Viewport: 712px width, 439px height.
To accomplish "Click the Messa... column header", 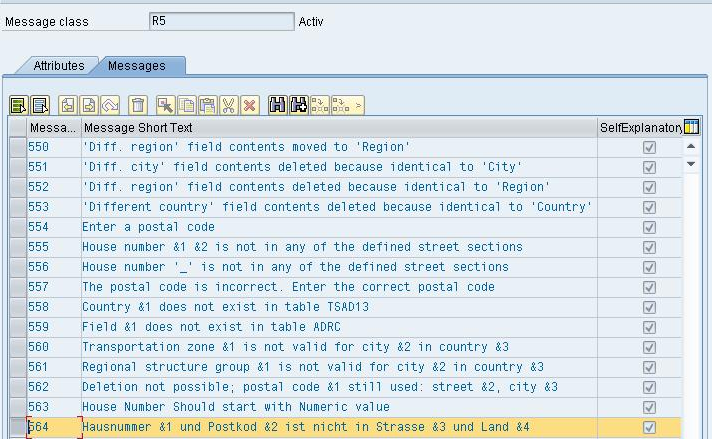I will 54,128.
